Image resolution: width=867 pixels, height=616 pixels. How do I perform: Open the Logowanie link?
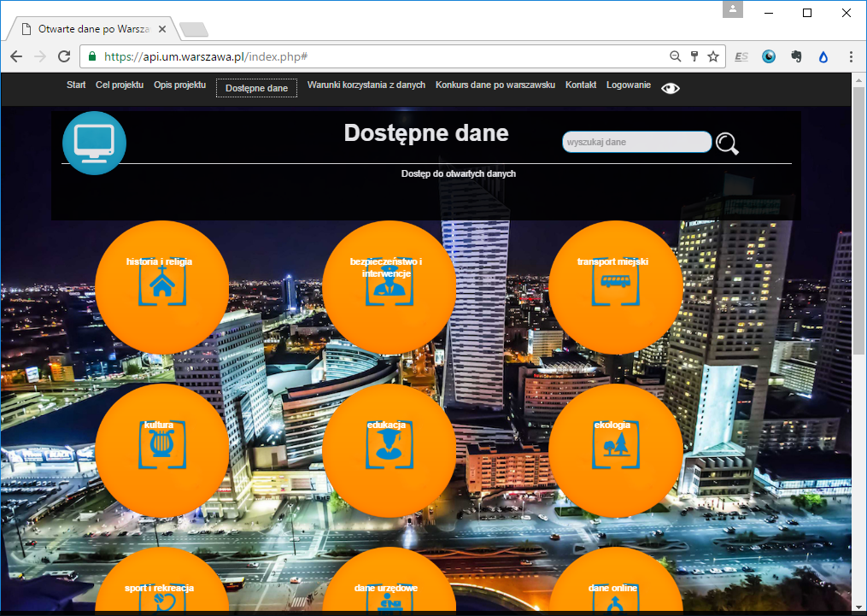(628, 85)
